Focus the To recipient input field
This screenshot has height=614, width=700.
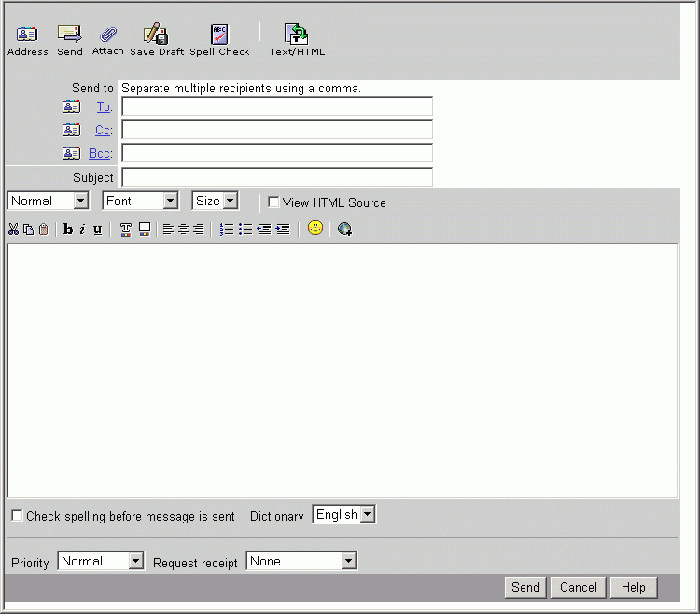(x=277, y=106)
